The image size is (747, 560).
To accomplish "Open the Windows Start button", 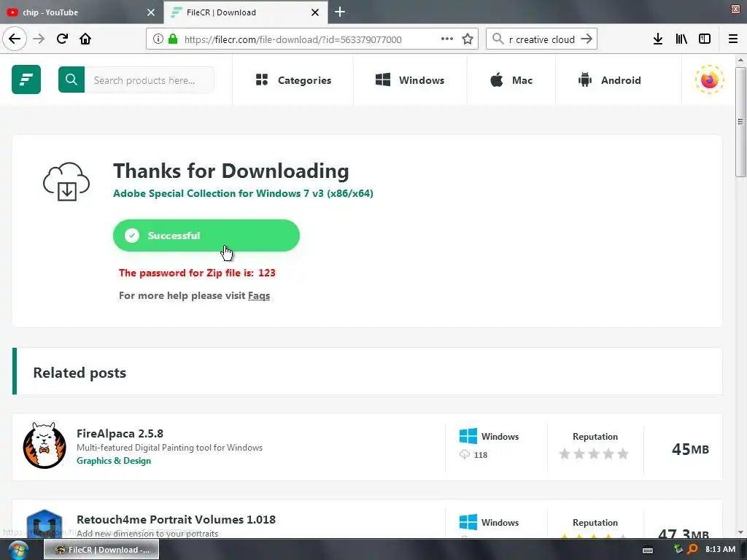I will click(18, 550).
